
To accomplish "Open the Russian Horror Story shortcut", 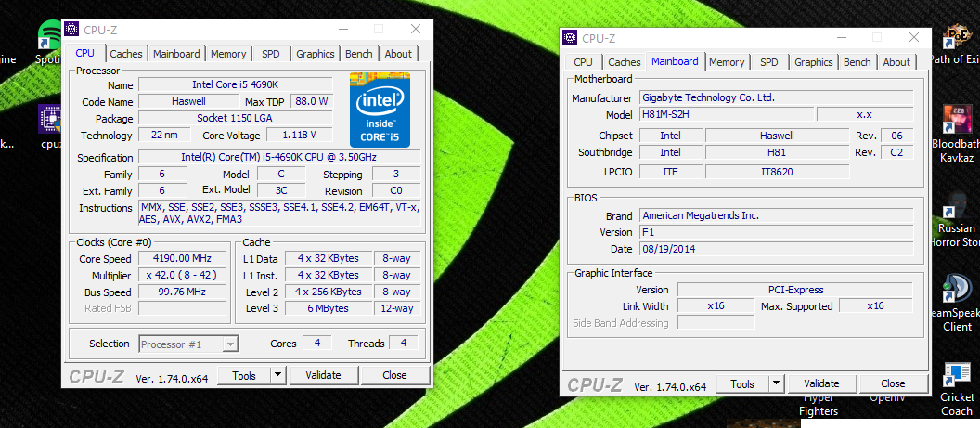I will click(956, 205).
